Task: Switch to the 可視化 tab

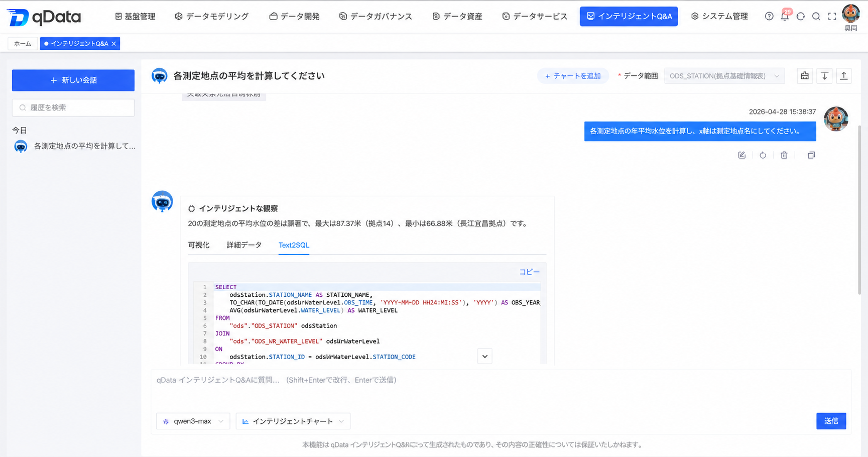Action: coord(199,245)
